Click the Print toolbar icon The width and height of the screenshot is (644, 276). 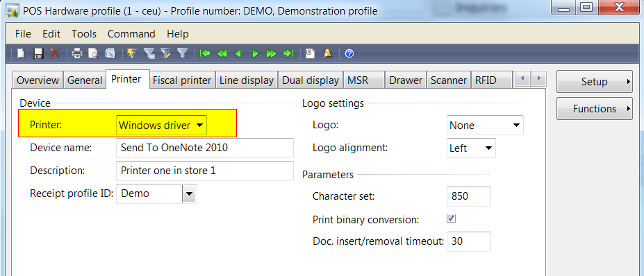77,53
